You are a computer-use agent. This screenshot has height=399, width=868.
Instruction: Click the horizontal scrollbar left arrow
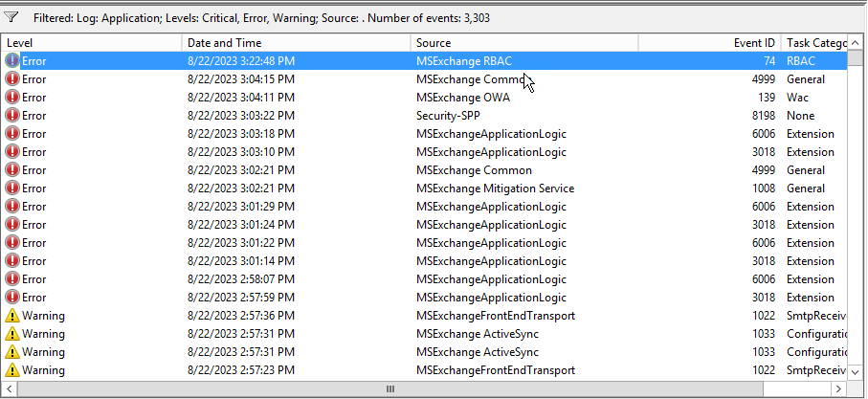9,389
